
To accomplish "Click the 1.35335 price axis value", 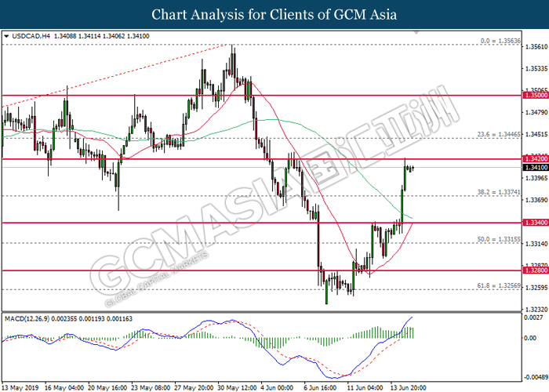I will (x=536, y=68).
